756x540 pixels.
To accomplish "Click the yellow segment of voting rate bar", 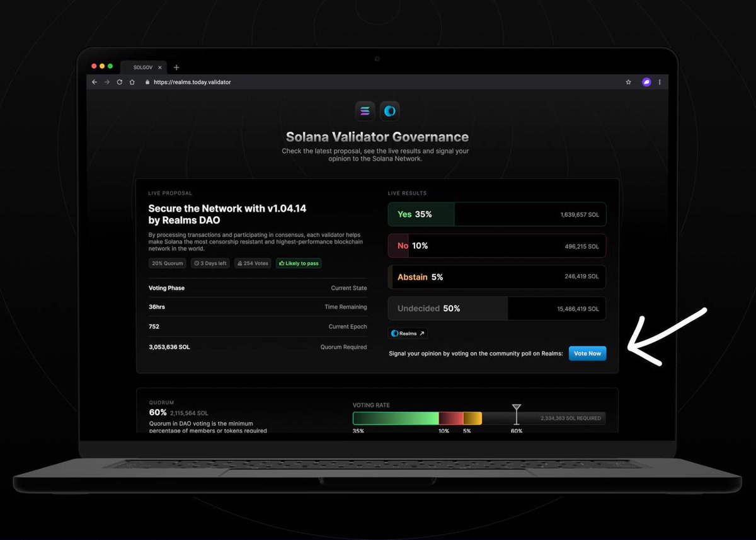I will coord(472,418).
